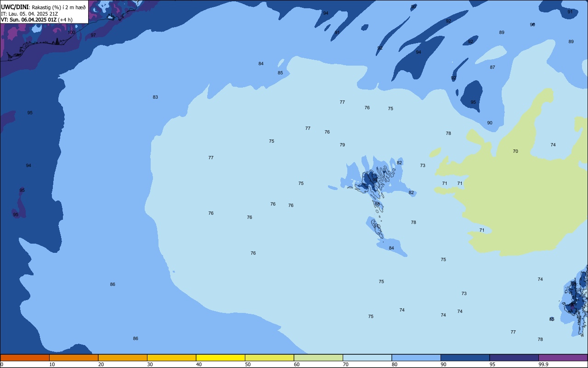Select the 90–95 dark blue legend swatch
Viewport: 588px width, 368px height.
point(465,357)
